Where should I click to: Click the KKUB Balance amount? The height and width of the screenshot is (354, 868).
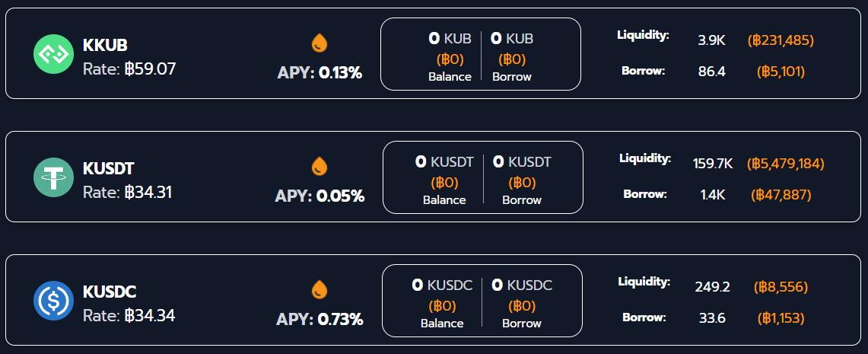point(450,38)
